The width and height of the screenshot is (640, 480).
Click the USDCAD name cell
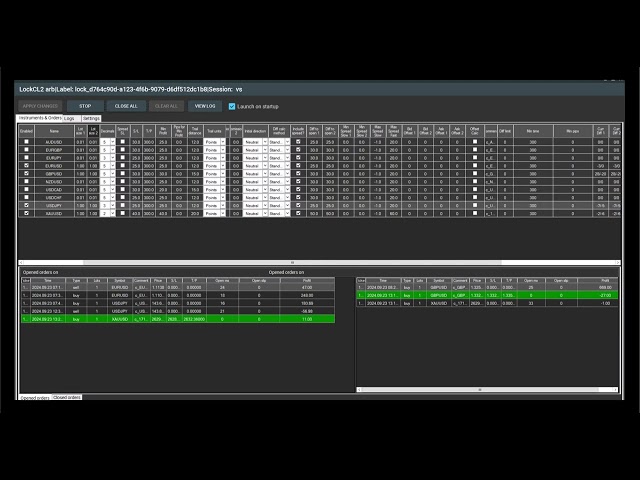point(54,189)
